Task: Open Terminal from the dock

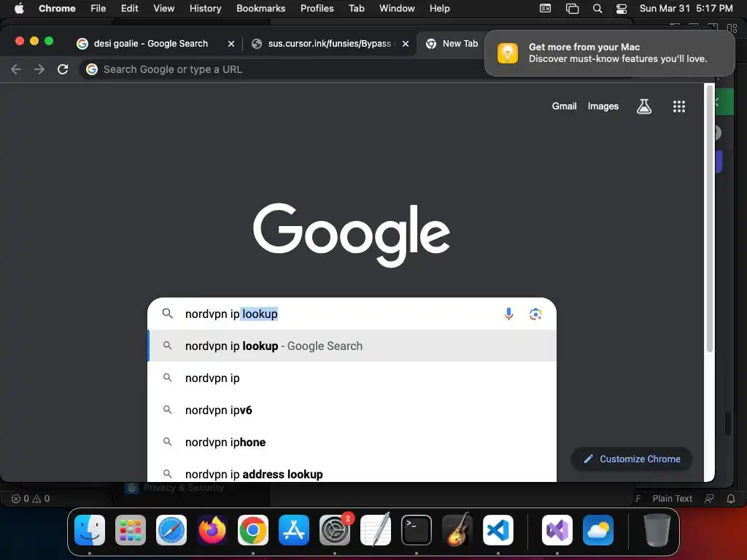Action: click(417, 530)
